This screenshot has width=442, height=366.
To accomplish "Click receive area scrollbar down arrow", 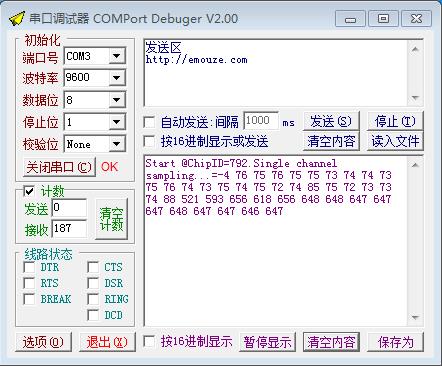I will tap(415, 317).
